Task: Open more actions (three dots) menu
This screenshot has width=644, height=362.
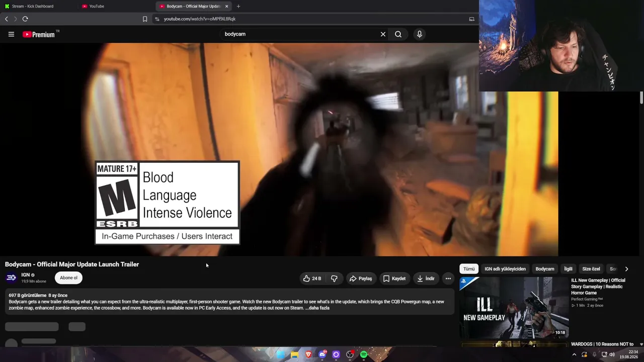Action: pos(448,279)
